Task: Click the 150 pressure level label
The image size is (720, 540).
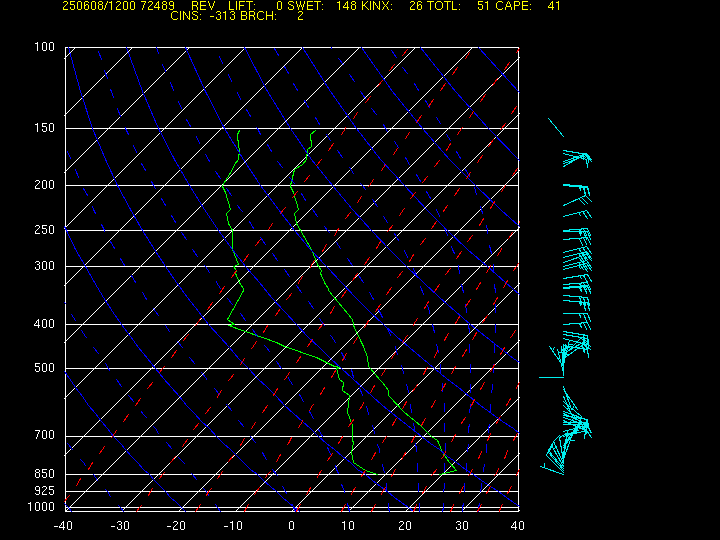Action: [45, 128]
